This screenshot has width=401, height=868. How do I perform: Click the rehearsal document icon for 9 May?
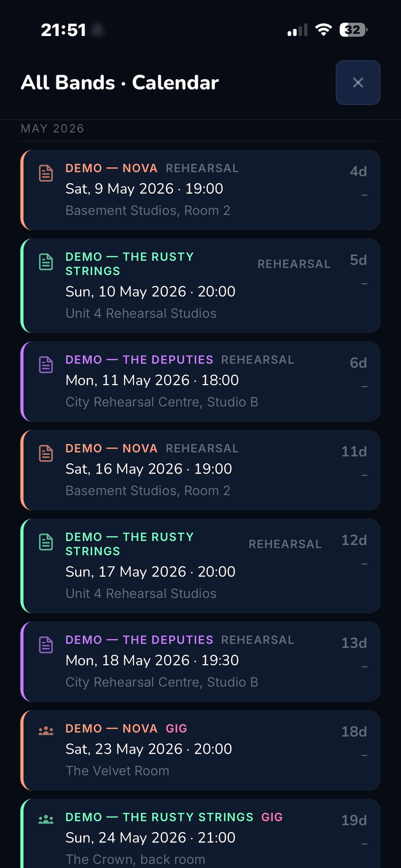[x=46, y=173]
